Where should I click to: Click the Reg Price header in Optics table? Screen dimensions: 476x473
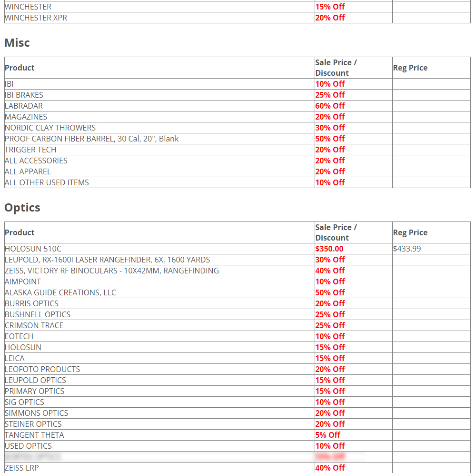(410, 232)
